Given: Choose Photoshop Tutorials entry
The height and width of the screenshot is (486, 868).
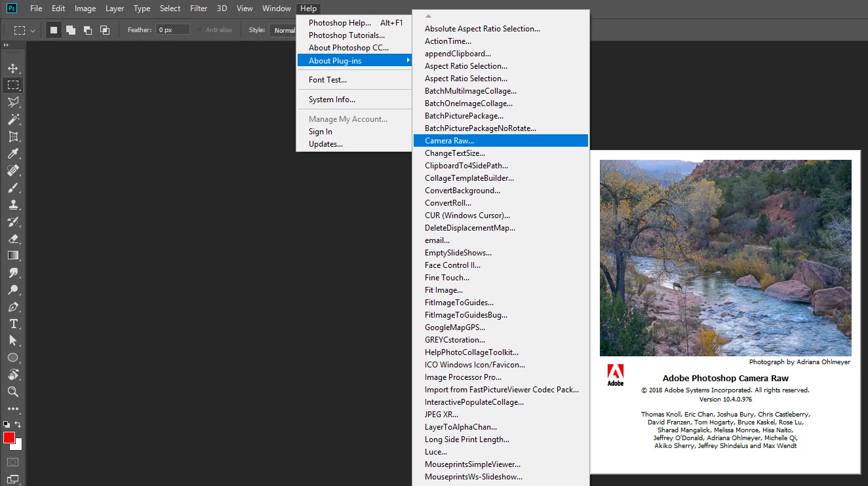Looking at the screenshot, I should click(354, 35).
